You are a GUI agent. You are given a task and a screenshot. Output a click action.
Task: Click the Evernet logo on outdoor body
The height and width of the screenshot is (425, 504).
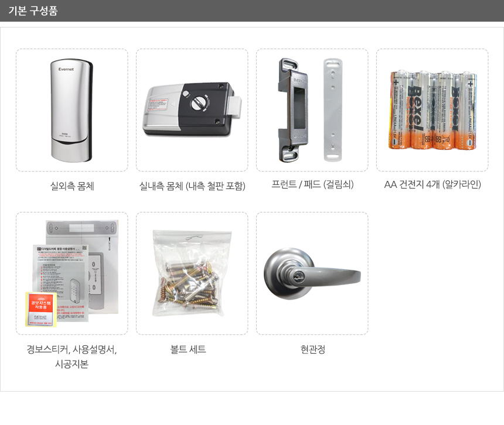pos(66,69)
